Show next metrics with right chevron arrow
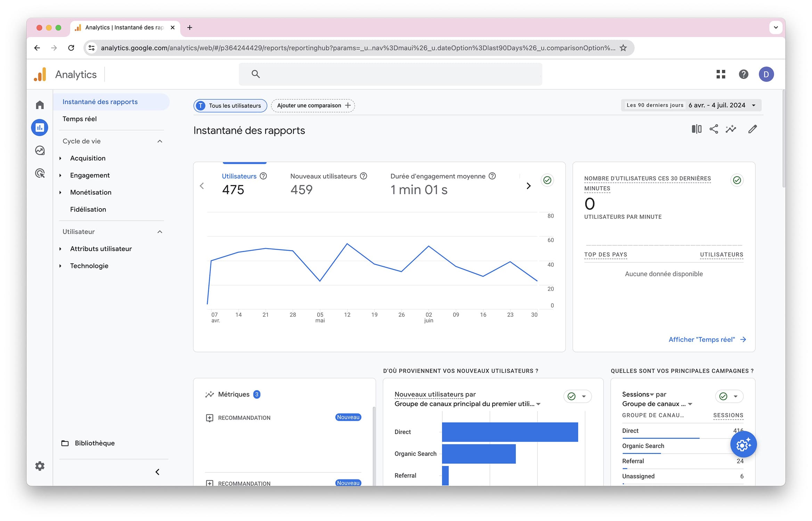The height and width of the screenshot is (521, 812). (528, 186)
